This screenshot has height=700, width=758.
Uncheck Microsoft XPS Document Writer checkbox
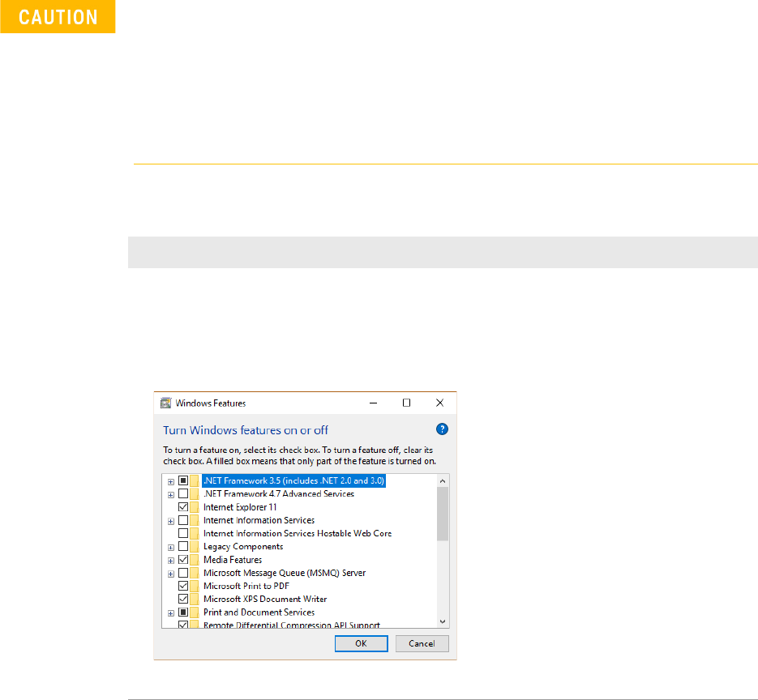[183, 599]
